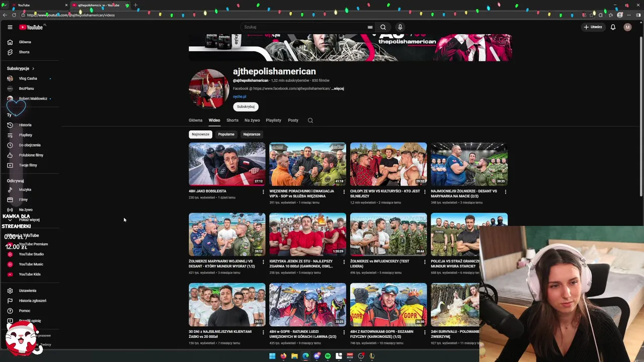Play the 48H JAKO BOBSLEISTA thumbnail
644x362 pixels.
227,164
